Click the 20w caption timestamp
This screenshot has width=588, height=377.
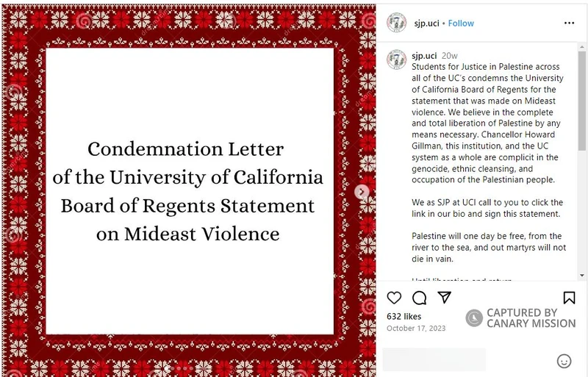click(451, 55)
